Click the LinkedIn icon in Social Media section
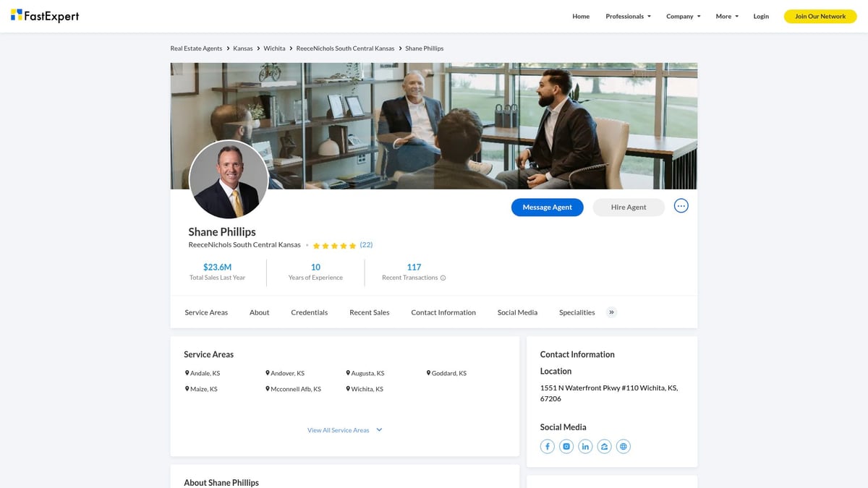Viewport: 868px width, 488px height. tap(585, 446)
